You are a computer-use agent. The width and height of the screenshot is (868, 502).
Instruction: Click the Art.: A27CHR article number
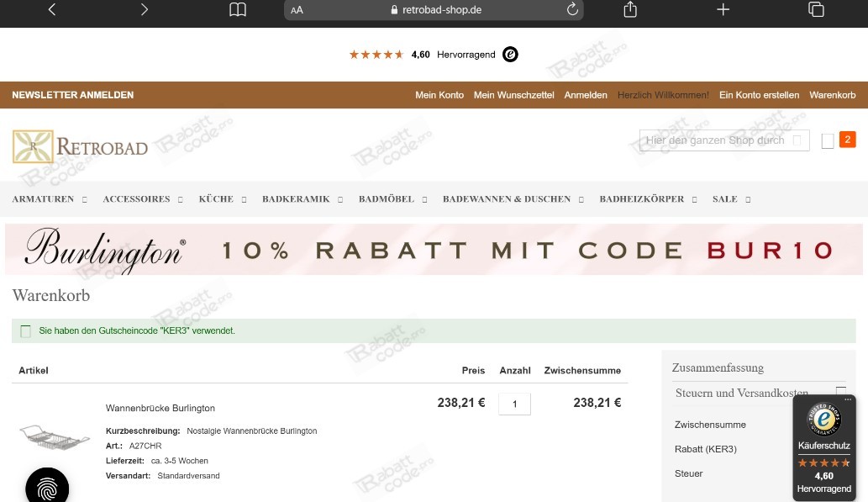134,446
